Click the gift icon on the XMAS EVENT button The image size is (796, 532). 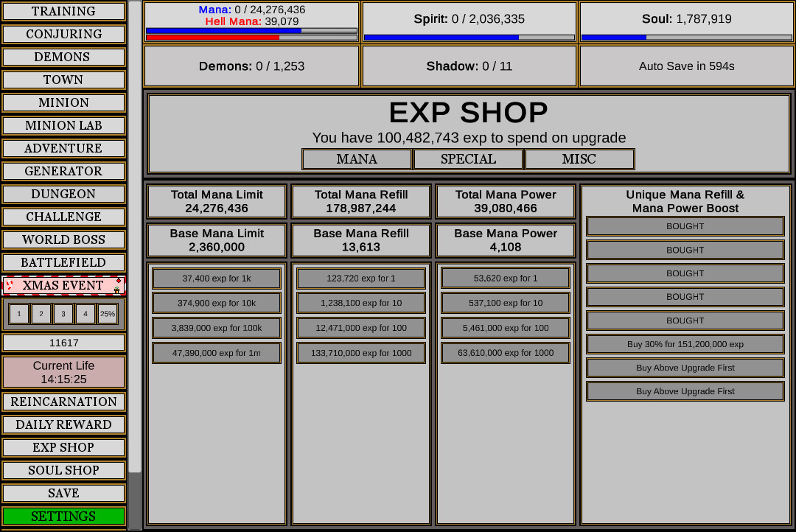[x=116, y=290]
